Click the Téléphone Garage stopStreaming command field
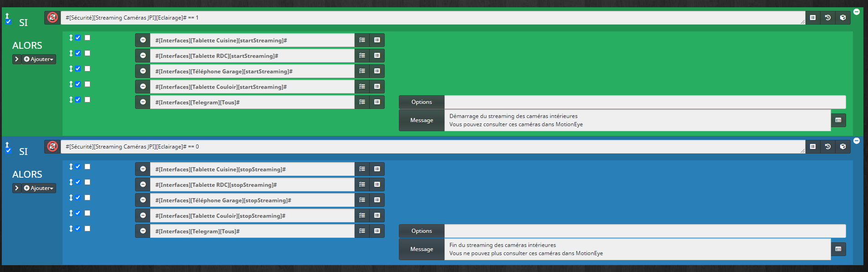Viewport: 868px width, 272px height. 252,200
